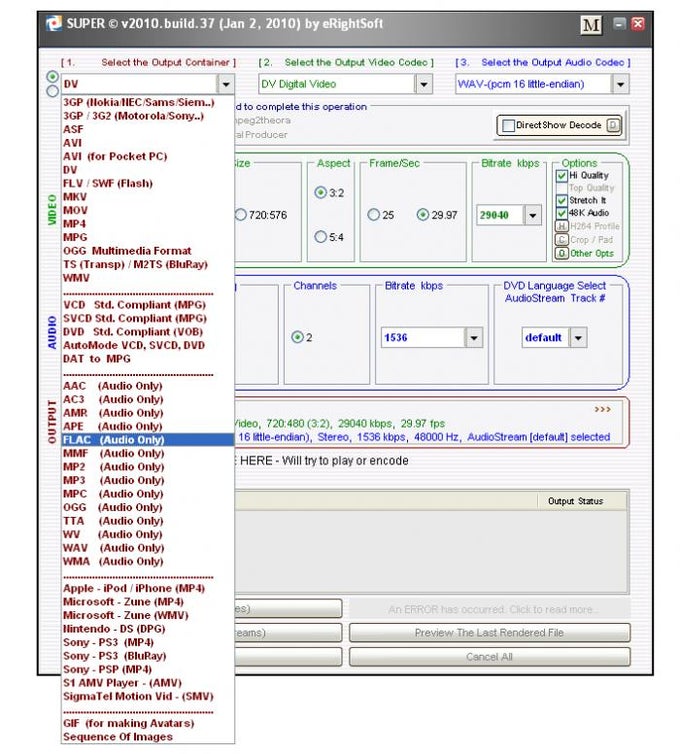Image resolution: width=680 pixels, height=754 pixels.
Task: Select MKV in the container list
Action: point(148,197)
